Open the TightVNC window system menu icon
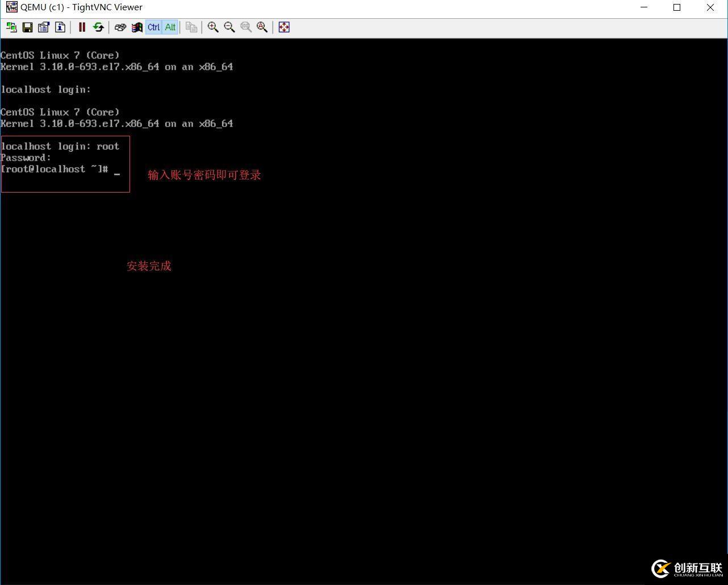Image resolution: width=728 pixels, height=585 pixels. tap(11, 7)
